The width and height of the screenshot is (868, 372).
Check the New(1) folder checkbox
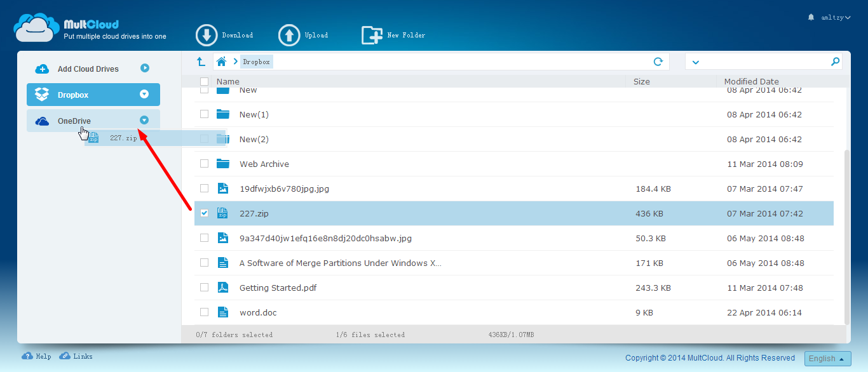(204, 114)
